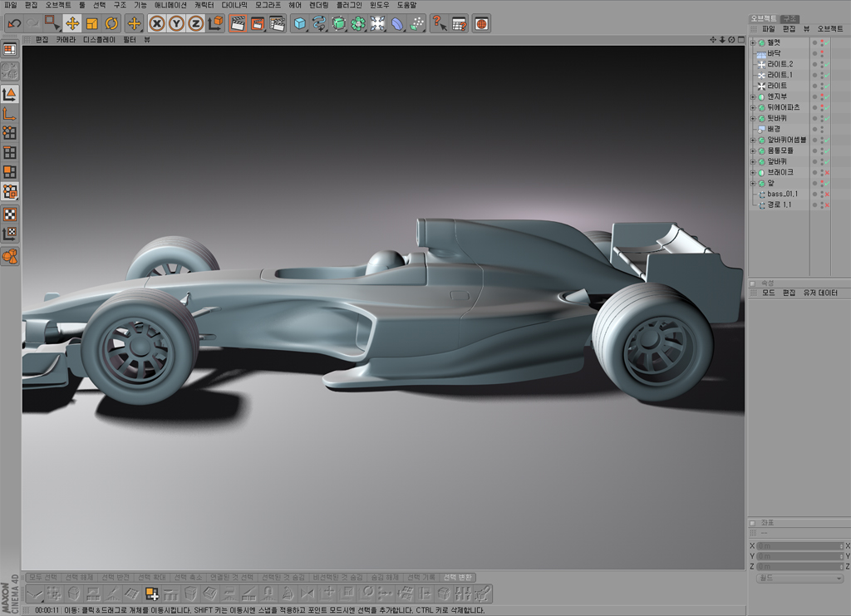This screenshot has width=851, height=616.
Task: Switch to the 구조 tab
Action: (x=790, y=17)
